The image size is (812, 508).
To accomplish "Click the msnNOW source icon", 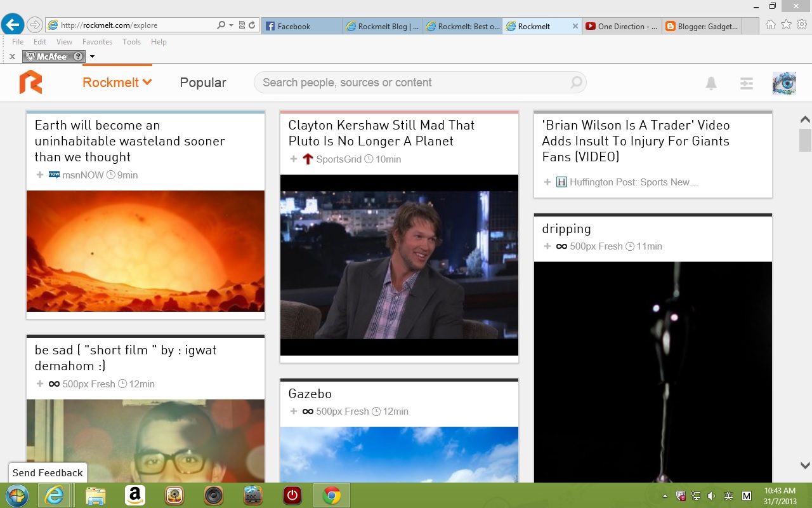I will coord(54,175).
